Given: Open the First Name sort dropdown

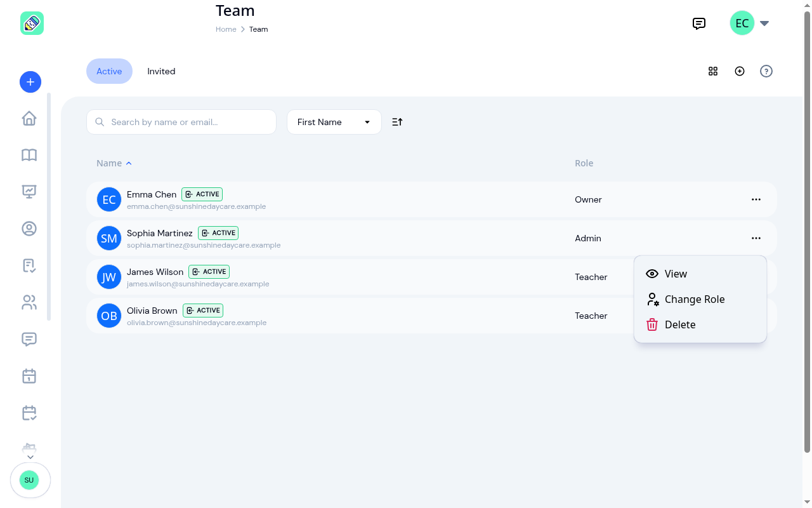Looking at the screenshot, I should point(334,122).
